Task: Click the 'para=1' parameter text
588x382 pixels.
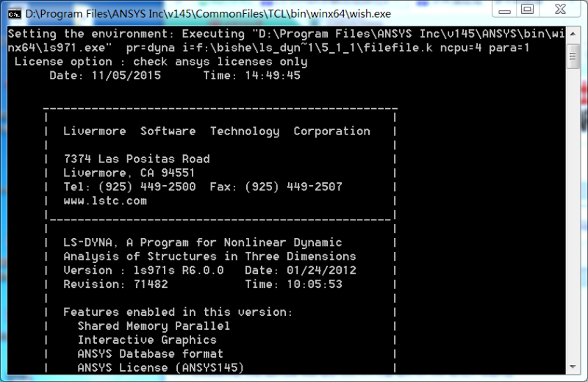Action: [x=509, y=48]
